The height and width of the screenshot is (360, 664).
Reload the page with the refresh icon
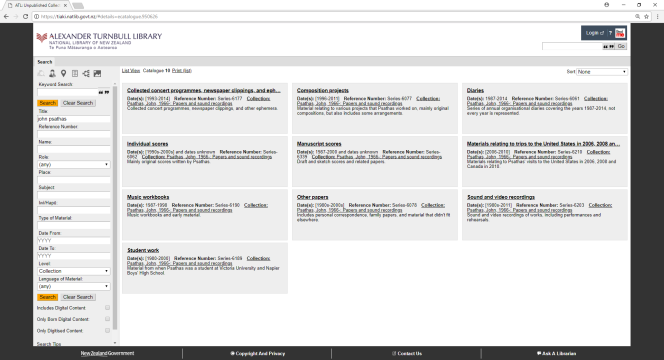click(x=25, y=17)
